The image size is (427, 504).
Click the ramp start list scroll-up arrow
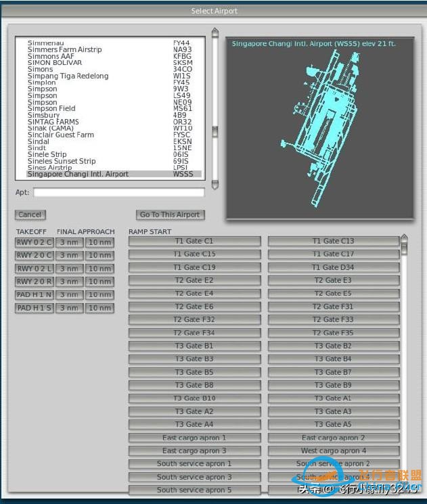click(404, 238)
